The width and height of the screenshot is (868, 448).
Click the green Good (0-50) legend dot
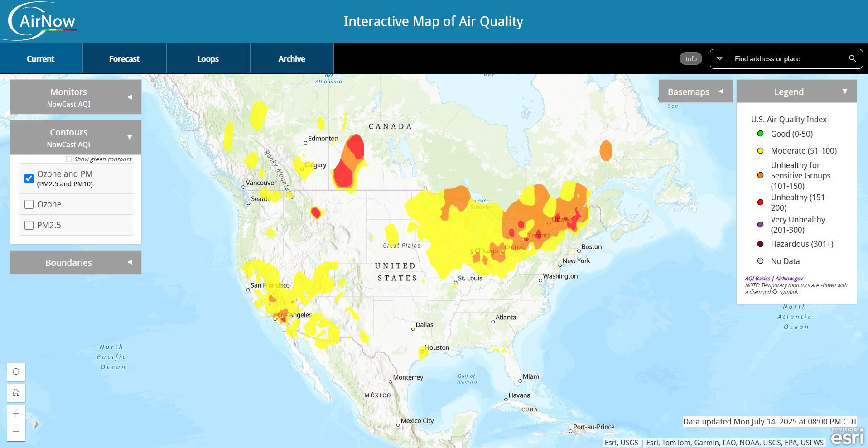click(x=761, y=134)
